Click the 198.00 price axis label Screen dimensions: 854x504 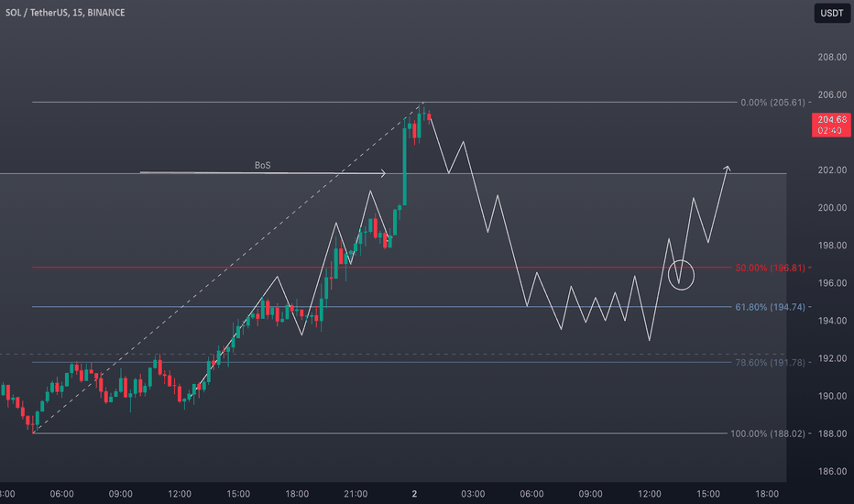(x=832, y=246)
